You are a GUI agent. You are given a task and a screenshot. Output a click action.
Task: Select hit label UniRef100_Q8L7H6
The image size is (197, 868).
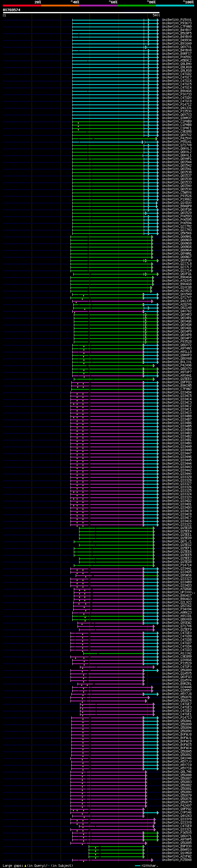pyautogui.click(x=177, y=771)
